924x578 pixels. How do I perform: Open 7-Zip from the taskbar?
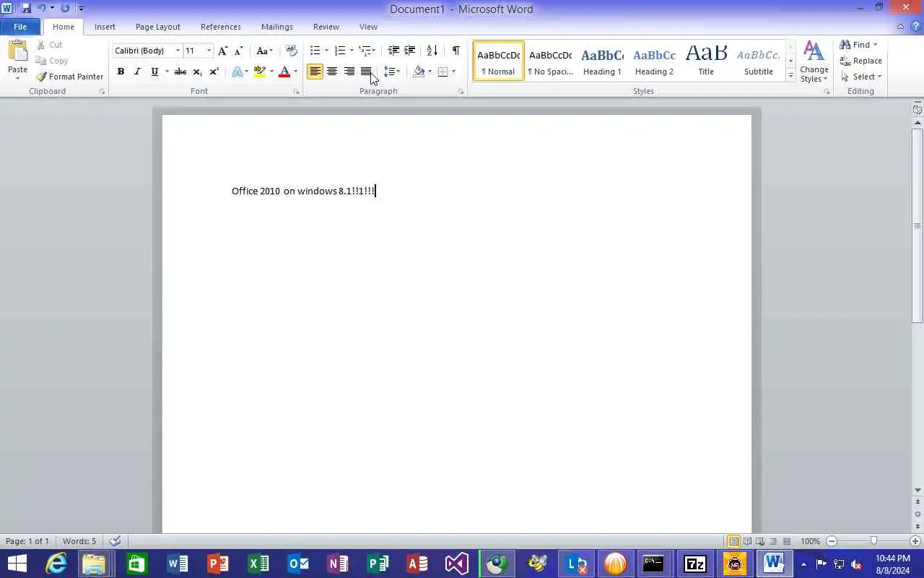click(694, 564)
